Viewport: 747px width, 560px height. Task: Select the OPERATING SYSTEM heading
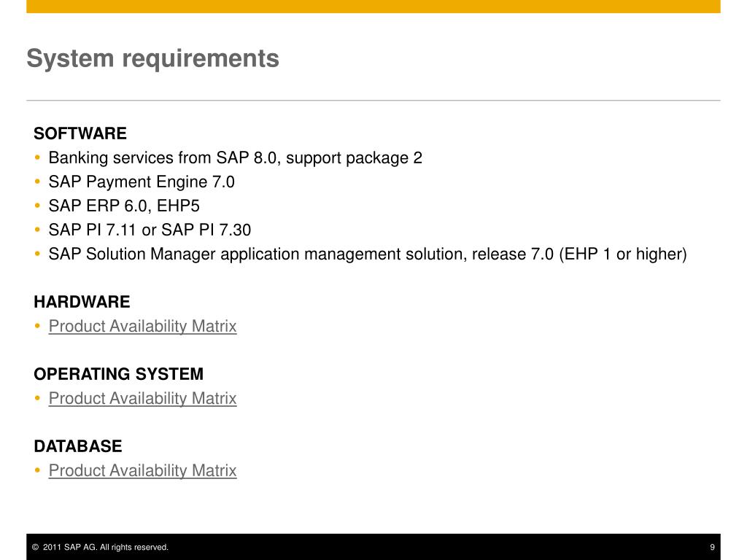[119, 374]
